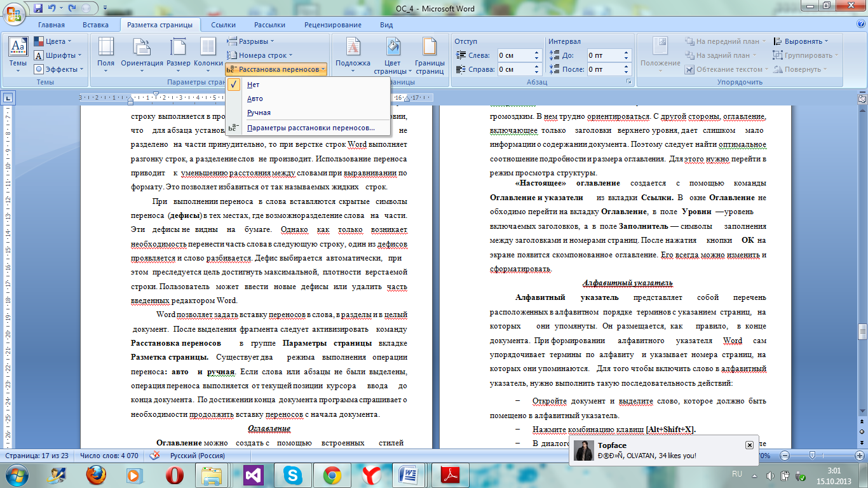Click the До spacing input field
Image resolution: width=868 pixels, height=488 pixels.
(605, 55)
